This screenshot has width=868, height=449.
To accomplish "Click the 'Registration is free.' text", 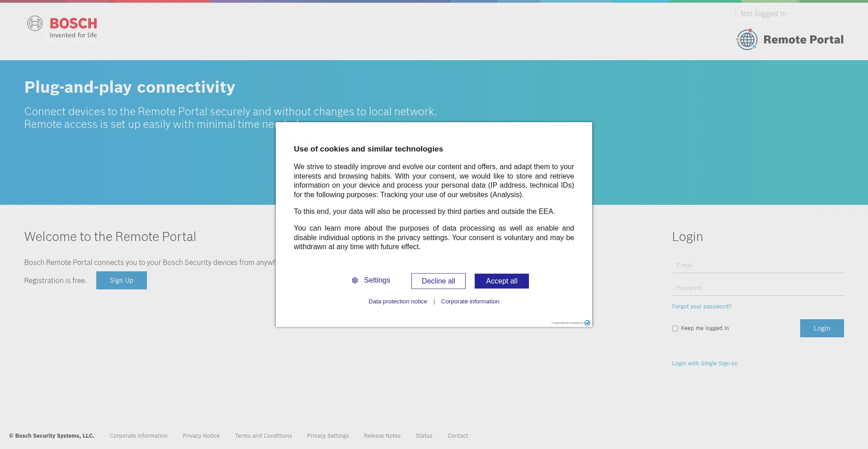I will click(56, 281).
